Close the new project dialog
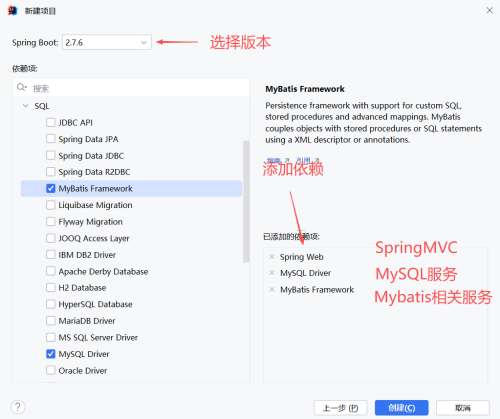 [489, 10]
